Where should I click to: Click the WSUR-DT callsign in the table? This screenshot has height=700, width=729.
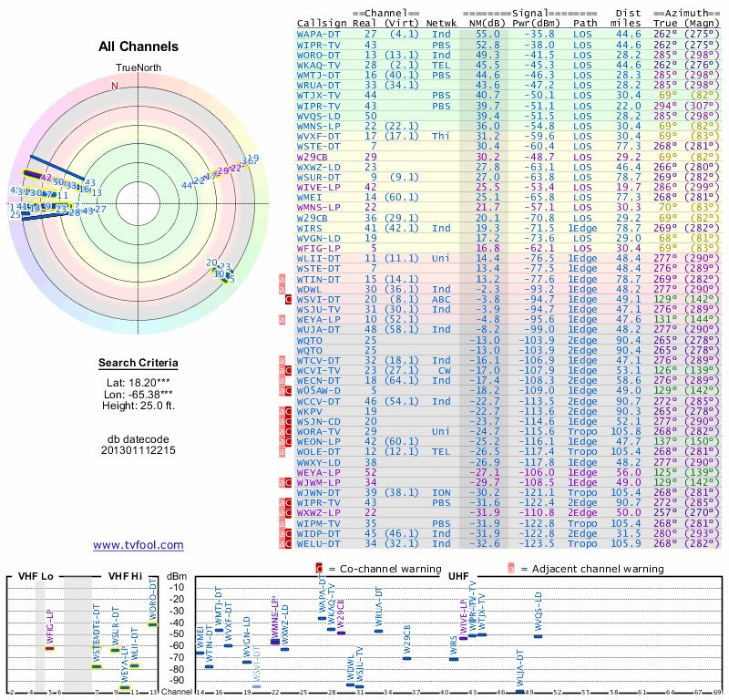tap(318, 177)
